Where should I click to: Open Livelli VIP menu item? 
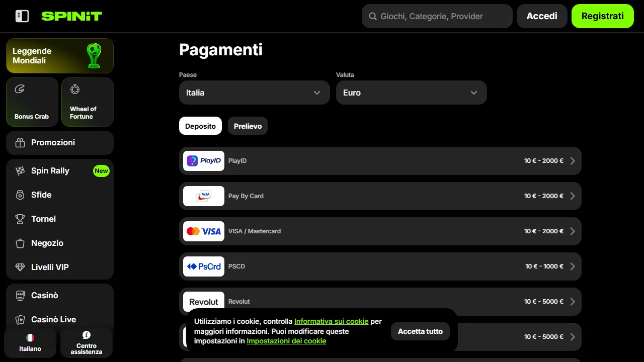pos(60,267)
